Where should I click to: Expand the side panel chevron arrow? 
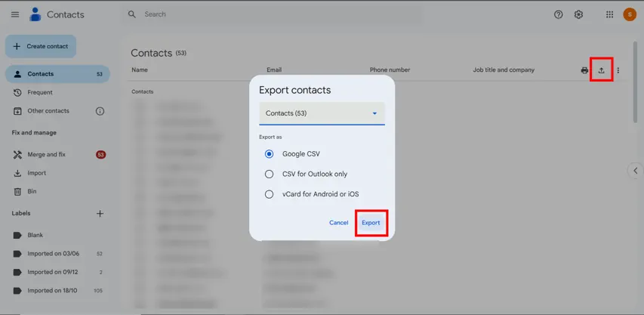coord(636,171)
